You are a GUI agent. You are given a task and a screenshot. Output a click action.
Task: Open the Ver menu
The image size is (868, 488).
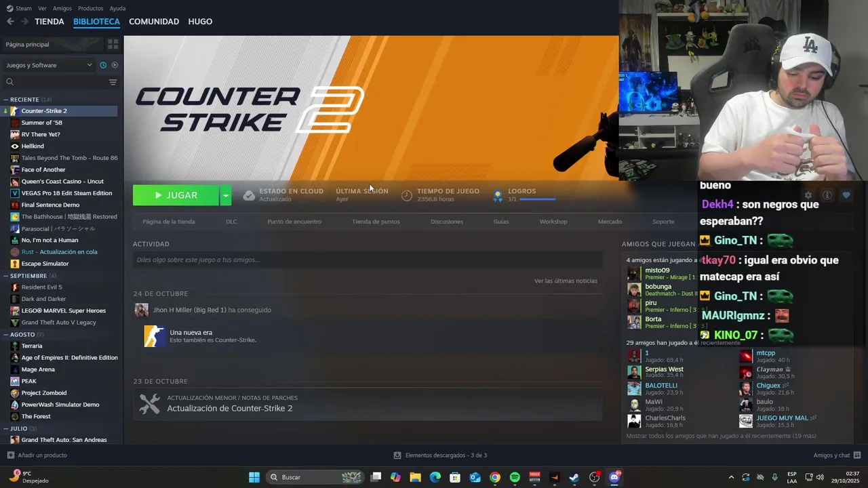pos(42,8)
